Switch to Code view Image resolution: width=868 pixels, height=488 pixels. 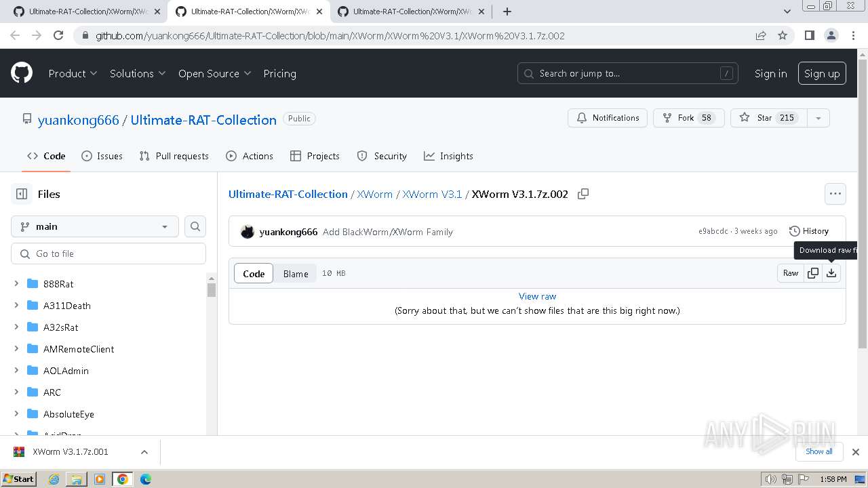(x=254, y=274)
